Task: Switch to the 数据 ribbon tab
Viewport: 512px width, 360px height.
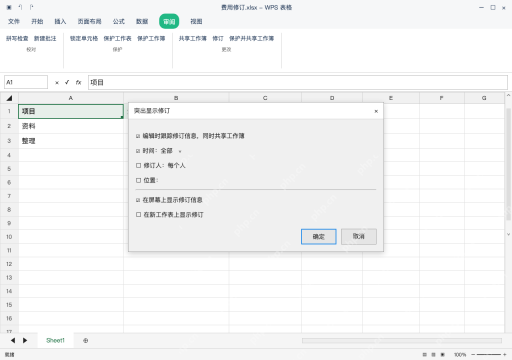Action: (x=142, y=21)
